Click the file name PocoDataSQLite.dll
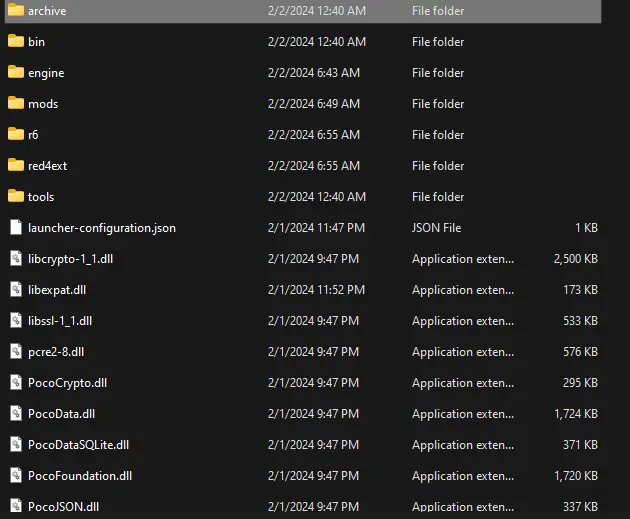Viewport: 630px width, 519px height. (x=78, y=445)
